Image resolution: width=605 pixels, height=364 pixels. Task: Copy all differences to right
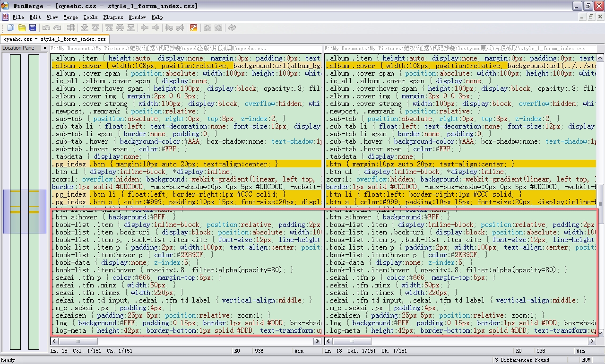coord(207,28)
